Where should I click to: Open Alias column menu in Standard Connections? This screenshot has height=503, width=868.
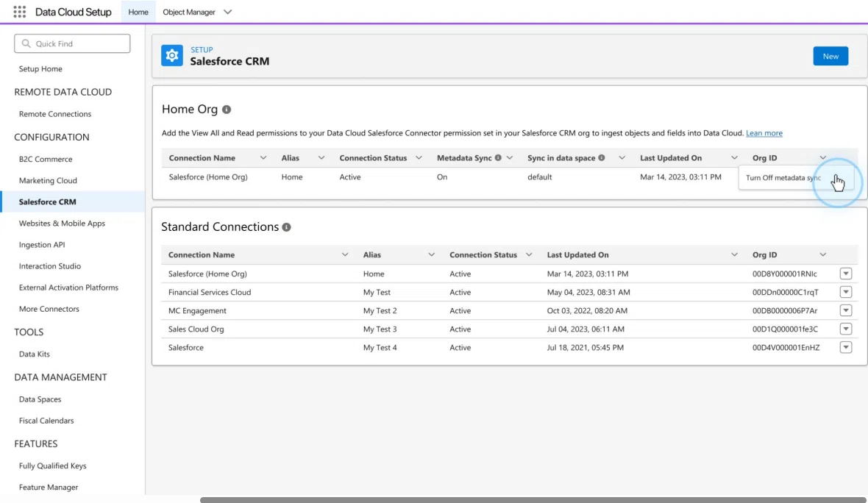click(x=431, y=254)
